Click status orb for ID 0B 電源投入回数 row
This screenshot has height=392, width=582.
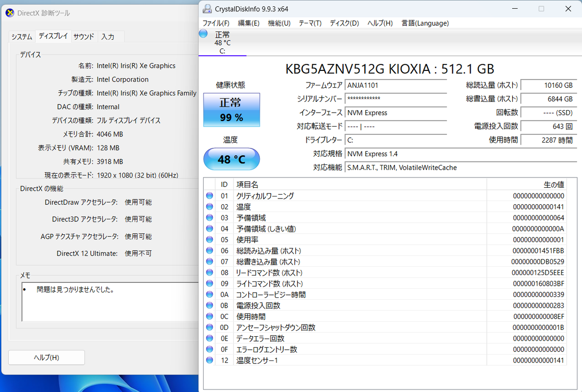pyautogui.click(x=210, y=306)
